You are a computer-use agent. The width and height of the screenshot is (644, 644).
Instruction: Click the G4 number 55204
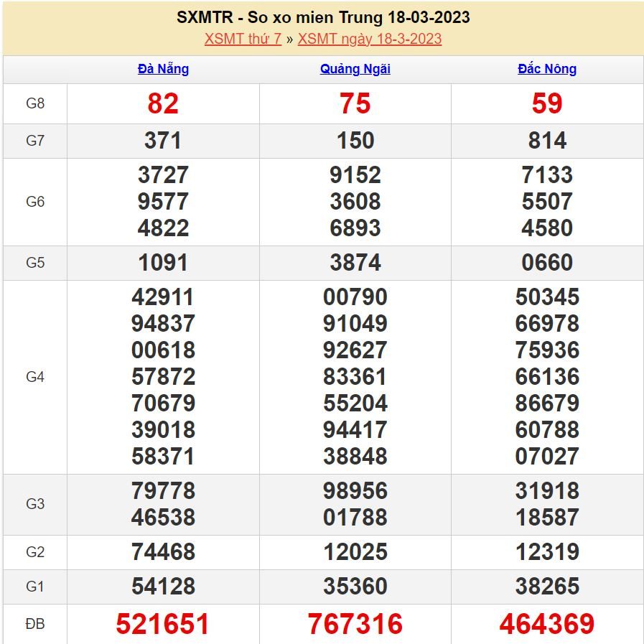pos(355,403)
